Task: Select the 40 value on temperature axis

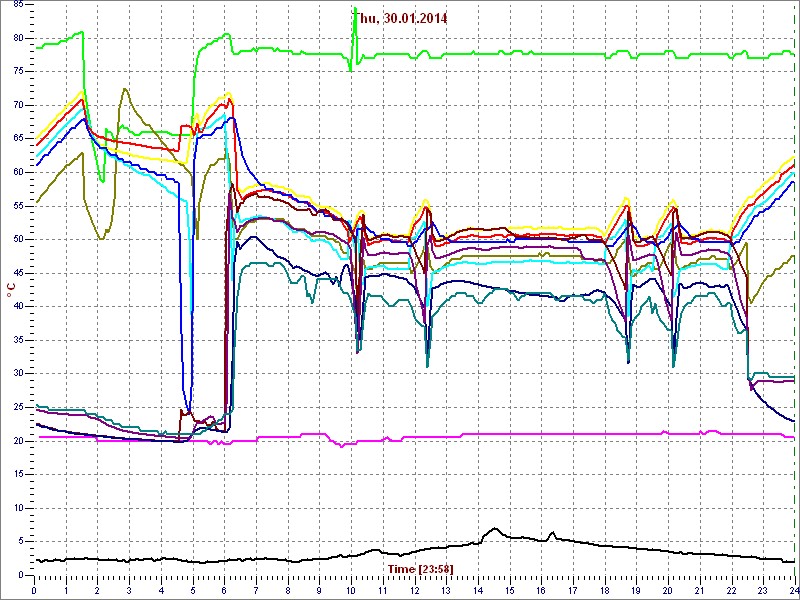Action: click(17, 306)
